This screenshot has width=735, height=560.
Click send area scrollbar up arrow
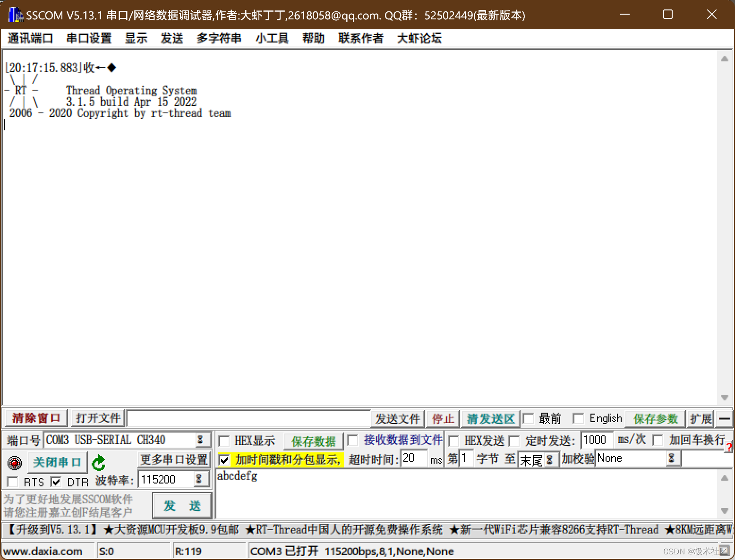click(724, 478)
